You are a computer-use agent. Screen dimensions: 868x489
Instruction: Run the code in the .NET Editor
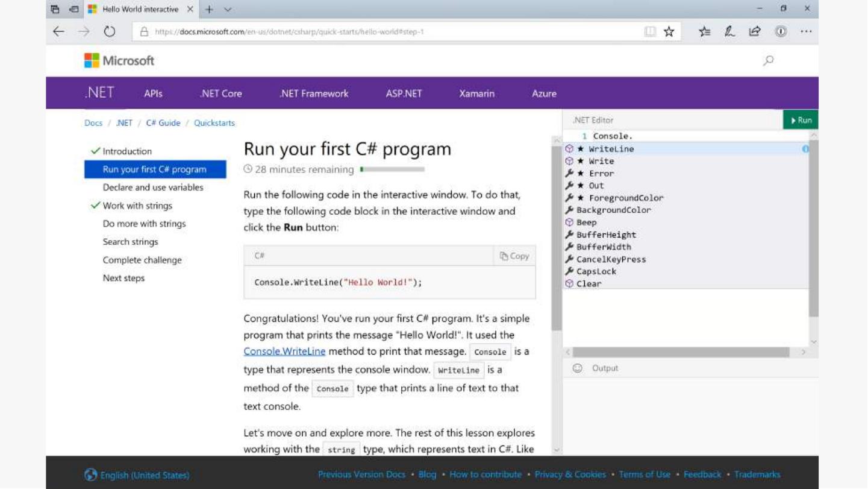tap(801, 120)
